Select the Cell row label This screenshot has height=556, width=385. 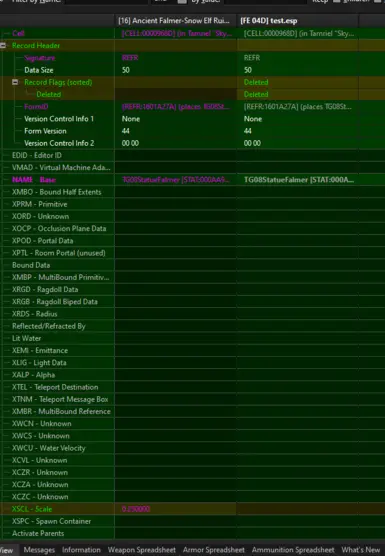coord(18,33)
